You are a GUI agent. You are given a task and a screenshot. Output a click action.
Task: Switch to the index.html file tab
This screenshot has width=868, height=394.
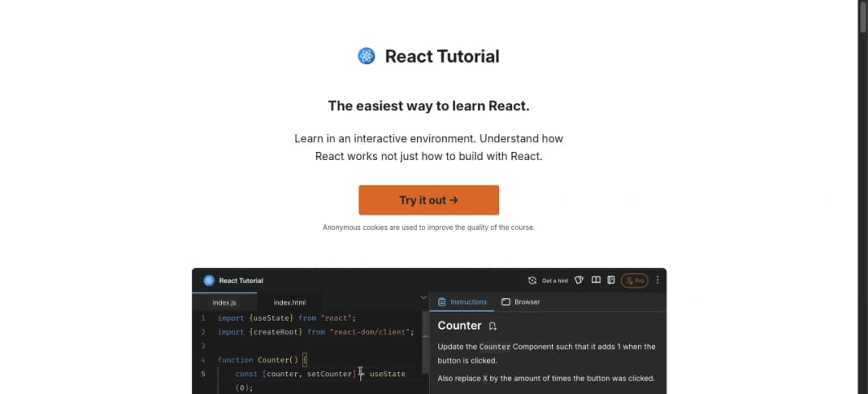pos(289,302)
